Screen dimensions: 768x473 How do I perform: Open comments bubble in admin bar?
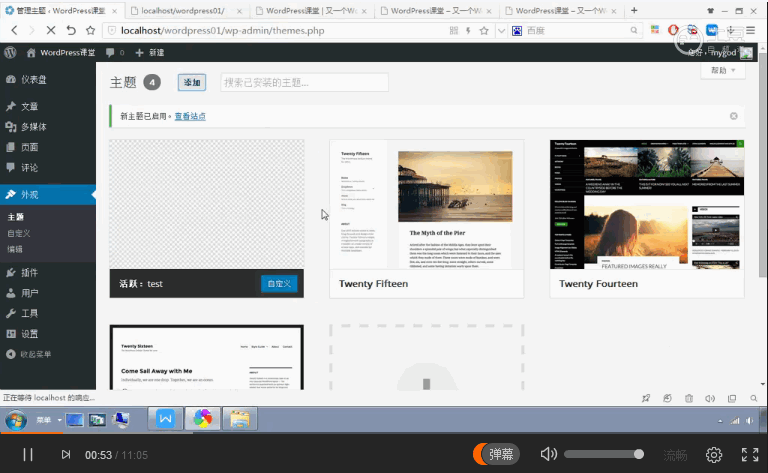point(115,52)
